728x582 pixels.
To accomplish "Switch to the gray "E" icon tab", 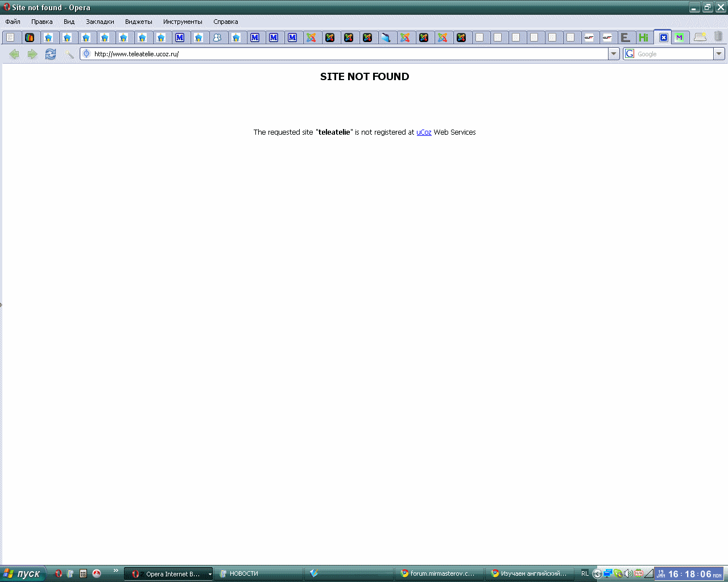I will tap(625, 38).
